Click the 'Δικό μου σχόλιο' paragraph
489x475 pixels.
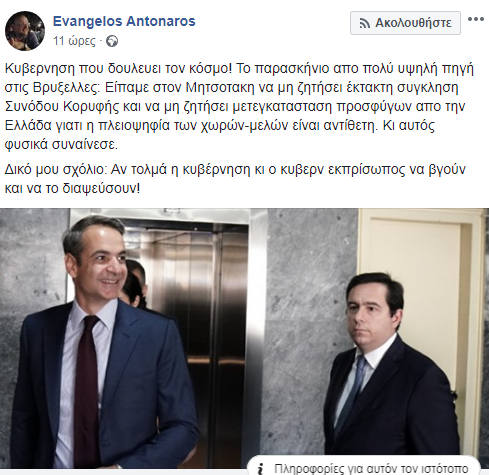[235, 179]
